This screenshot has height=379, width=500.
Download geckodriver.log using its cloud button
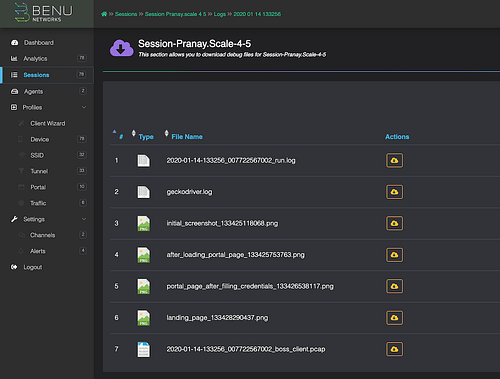394,192
